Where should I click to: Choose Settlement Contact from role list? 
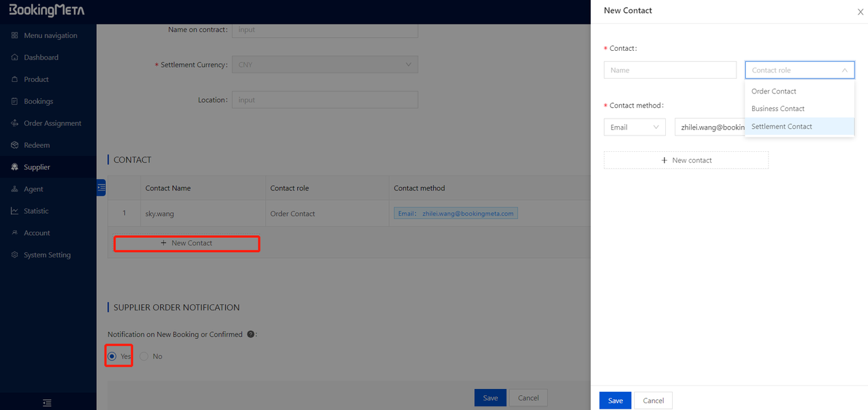(x=781, y=127)
